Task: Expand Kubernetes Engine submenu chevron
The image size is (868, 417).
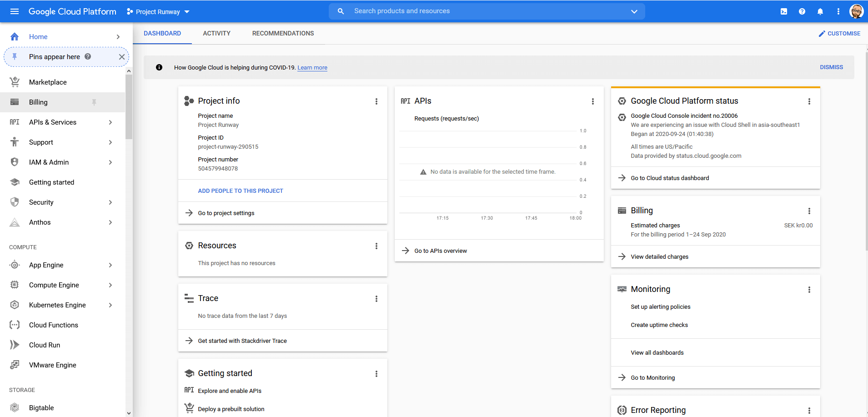Action: tap(110, 305)
